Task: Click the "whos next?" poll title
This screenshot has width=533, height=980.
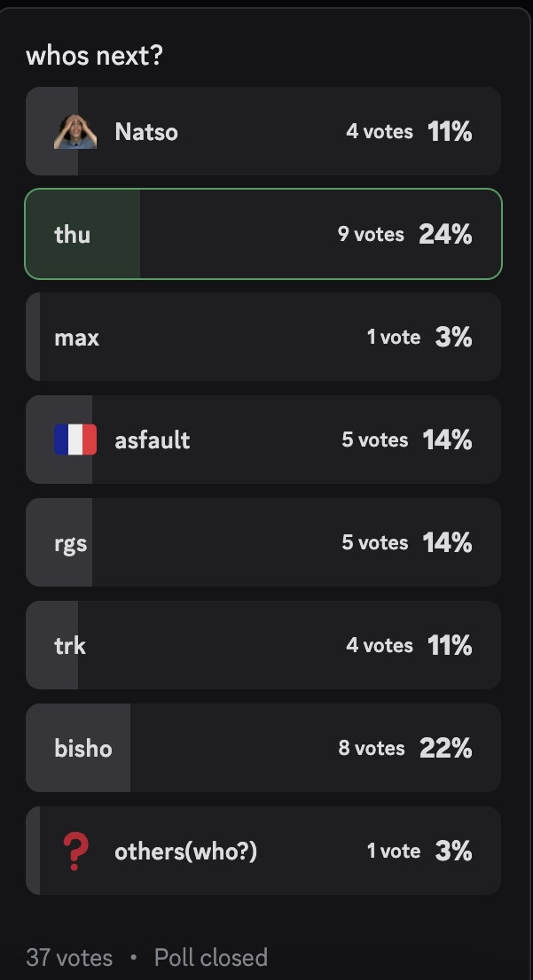Action: (95, 56)
